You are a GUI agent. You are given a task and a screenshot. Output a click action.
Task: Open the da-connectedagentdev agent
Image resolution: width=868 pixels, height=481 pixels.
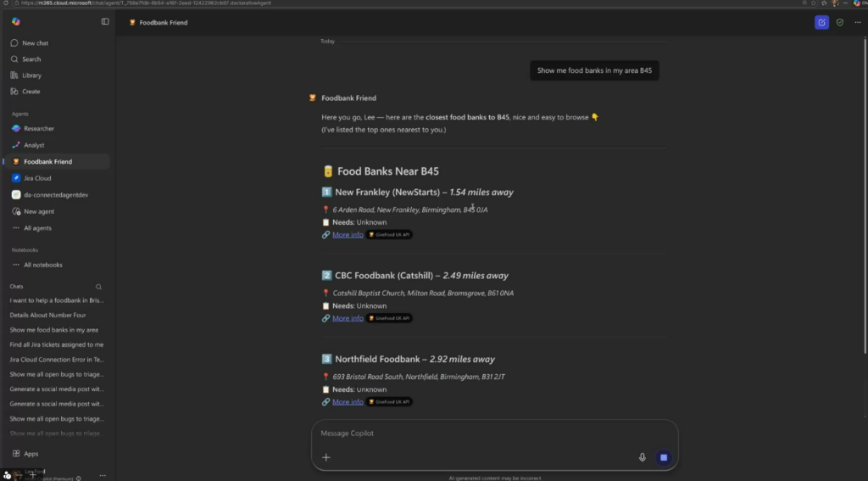pyautogui.click(x=57, y=195)
